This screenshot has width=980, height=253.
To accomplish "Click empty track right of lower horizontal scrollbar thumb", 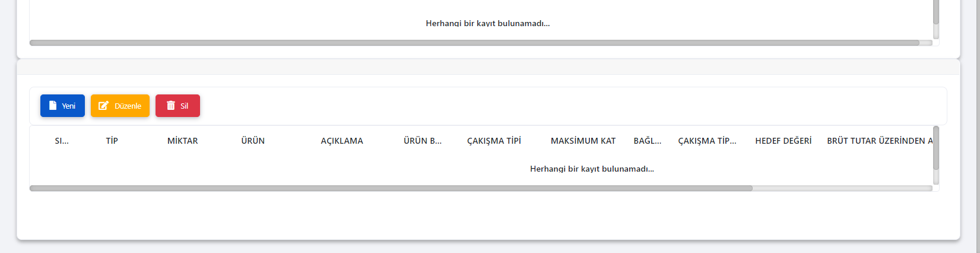I will click(x=842, y=188).
